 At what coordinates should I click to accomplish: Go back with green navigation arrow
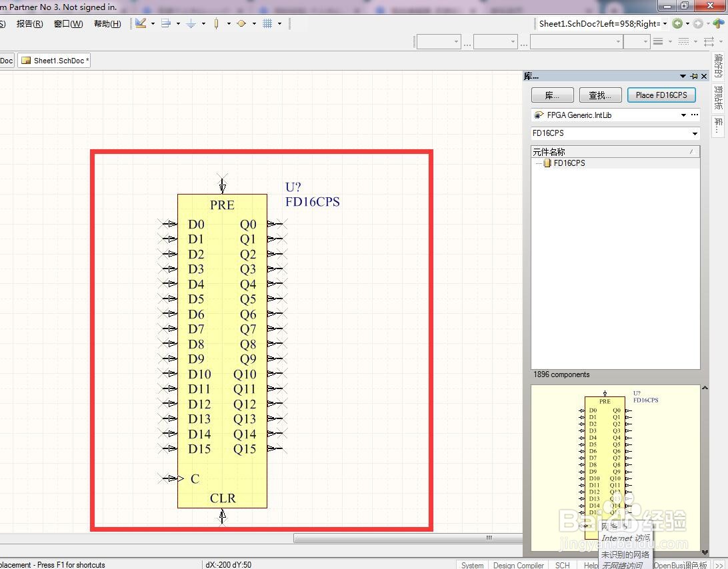(677, 24)
